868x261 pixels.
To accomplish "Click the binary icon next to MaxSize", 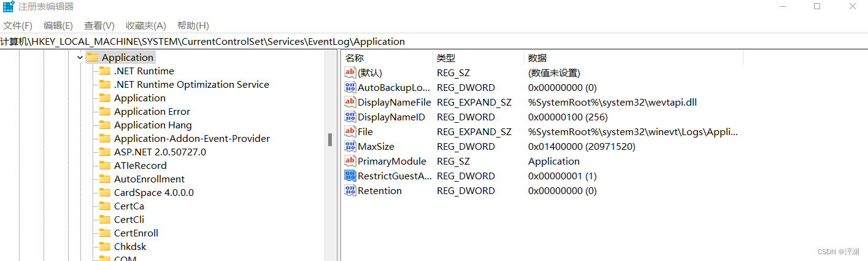I will coord(350,147).
